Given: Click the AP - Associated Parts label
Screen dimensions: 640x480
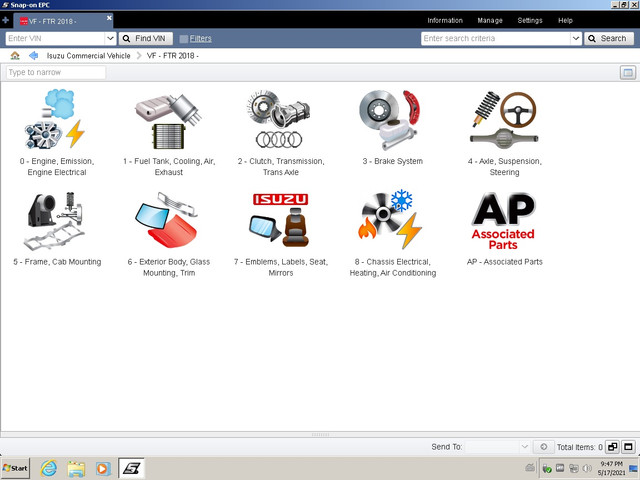Looking at the screenshot, I should [505, 262].
